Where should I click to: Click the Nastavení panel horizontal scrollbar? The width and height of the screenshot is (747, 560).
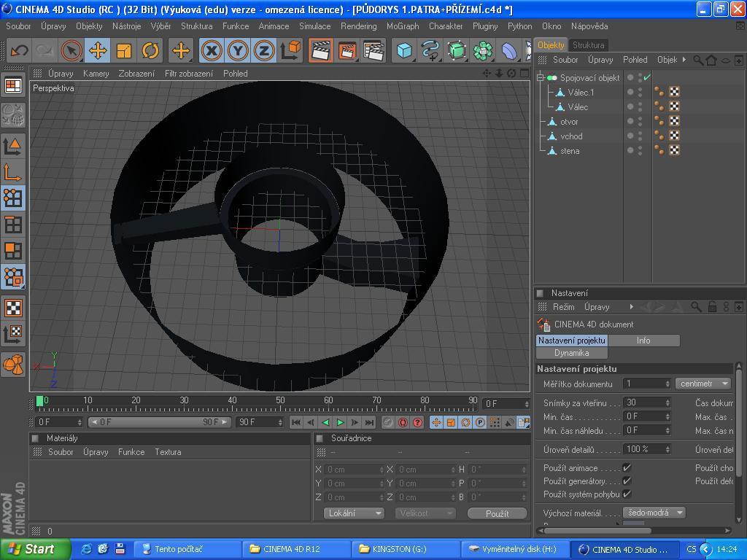(x=597, y=531)
